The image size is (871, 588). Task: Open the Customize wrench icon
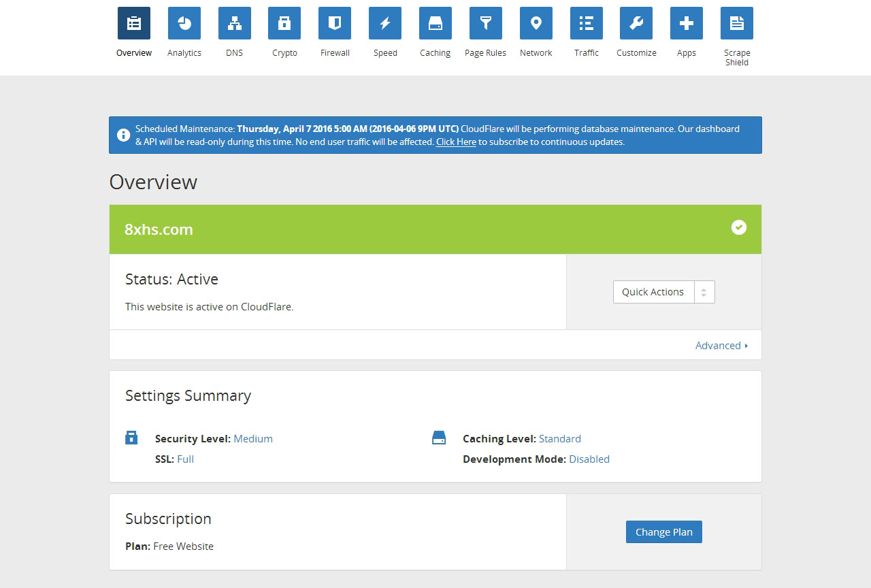point(636,23)
